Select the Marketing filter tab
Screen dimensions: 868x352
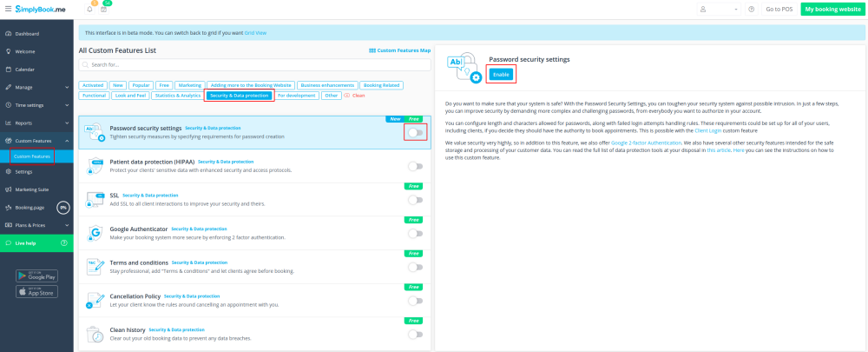click(x=189, y=85)
